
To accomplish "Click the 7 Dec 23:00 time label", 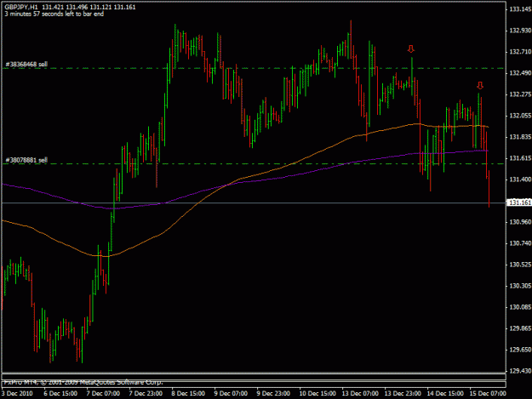I will (146, 394).
